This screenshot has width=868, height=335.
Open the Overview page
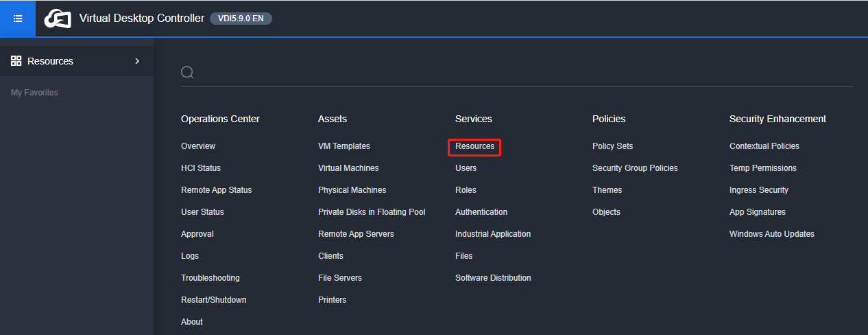click(x=198, y=146)
